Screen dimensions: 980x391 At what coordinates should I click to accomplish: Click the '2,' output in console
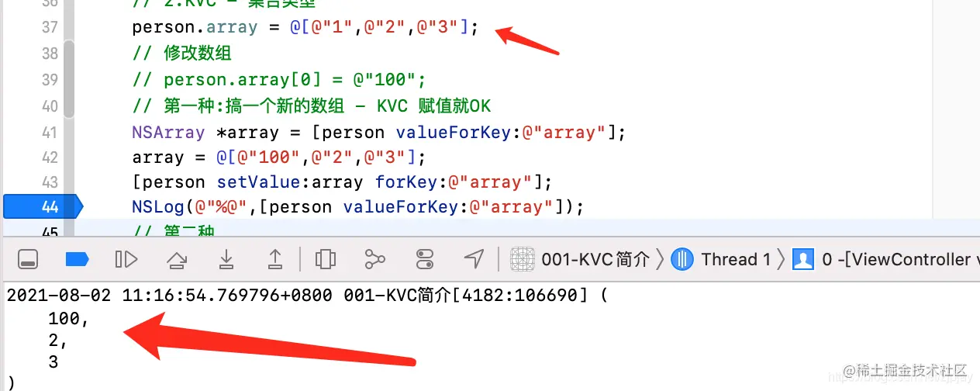pos(58,340)
